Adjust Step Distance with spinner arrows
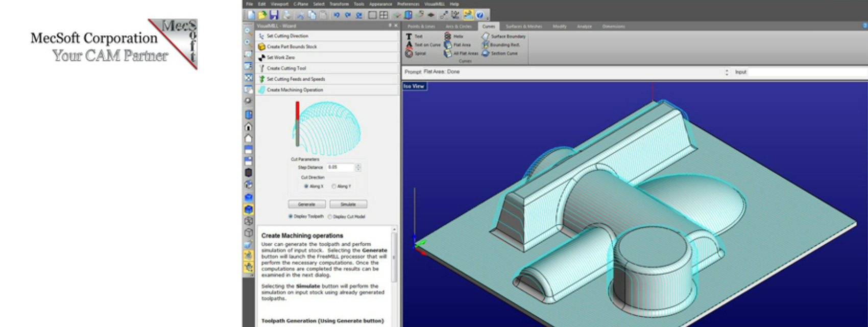Screen dimensions: 868x327 click(358, 167)
